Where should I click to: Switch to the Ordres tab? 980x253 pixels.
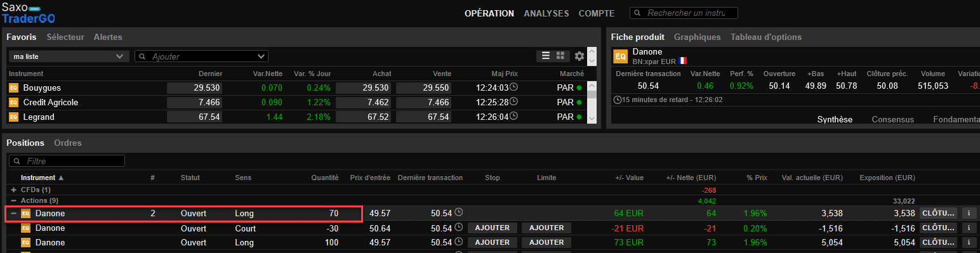[68, 143]
